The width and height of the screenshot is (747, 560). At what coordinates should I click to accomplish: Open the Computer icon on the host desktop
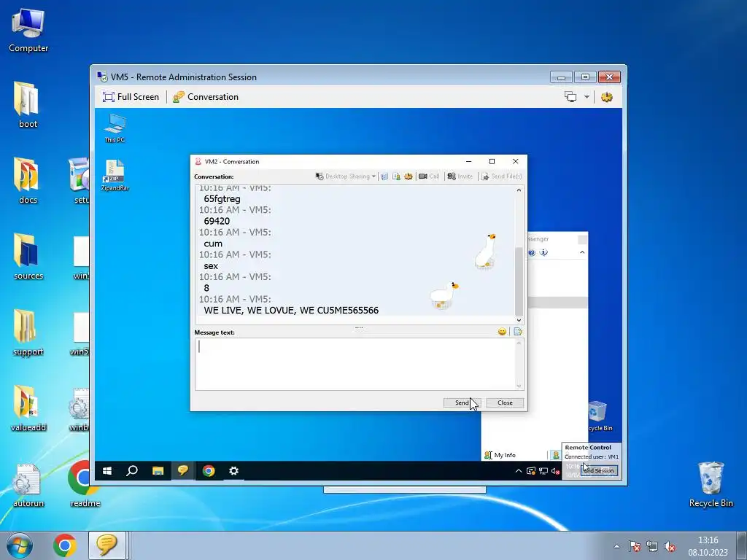[x=28, y=30]
